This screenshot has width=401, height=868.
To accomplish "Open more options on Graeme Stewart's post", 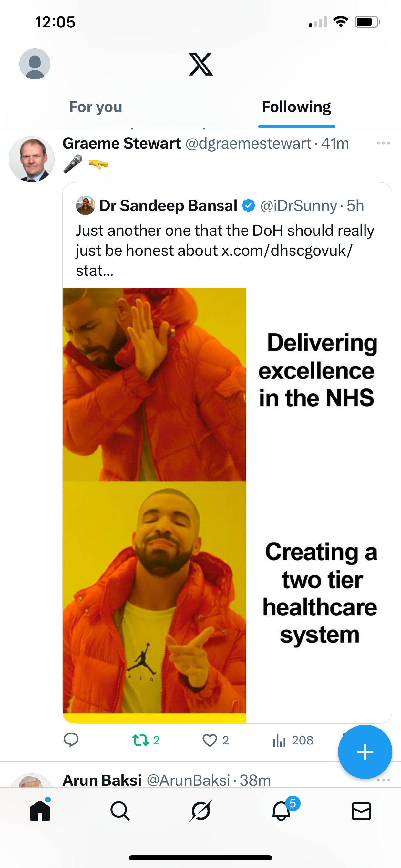I will click(x=384, y=143).
